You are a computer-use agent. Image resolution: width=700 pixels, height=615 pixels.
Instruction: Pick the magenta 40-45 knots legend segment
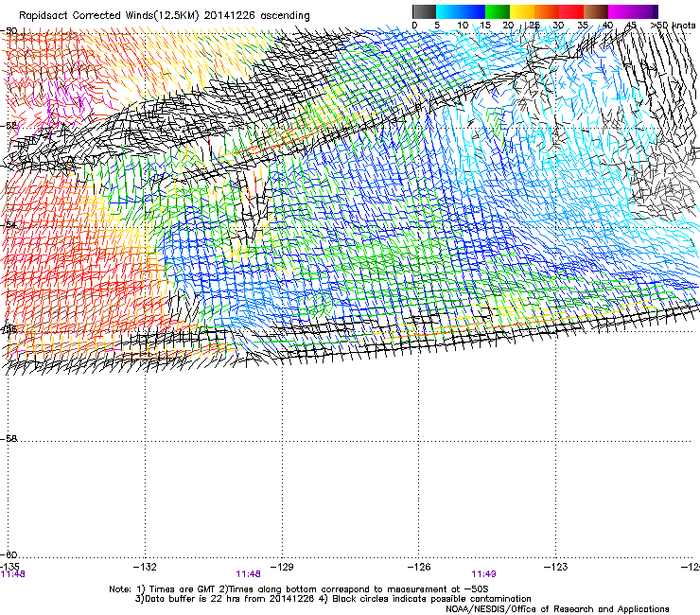pos(621,11)
